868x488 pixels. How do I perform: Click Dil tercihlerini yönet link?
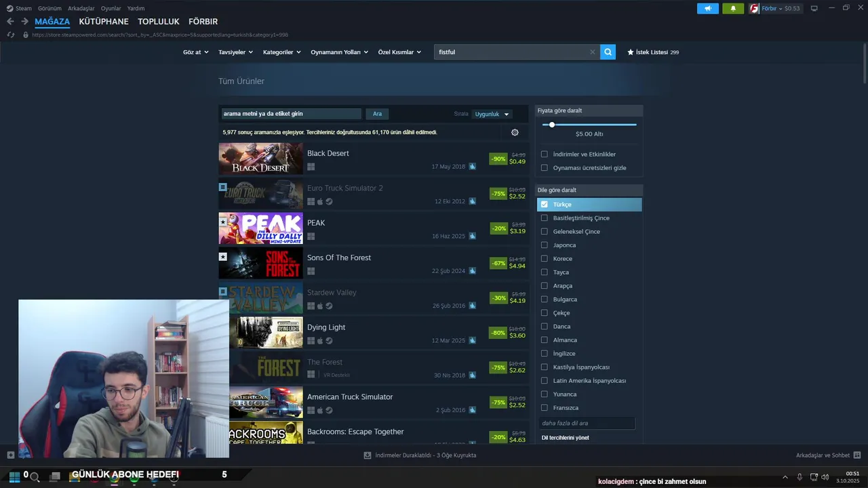[x=565, y=437]
